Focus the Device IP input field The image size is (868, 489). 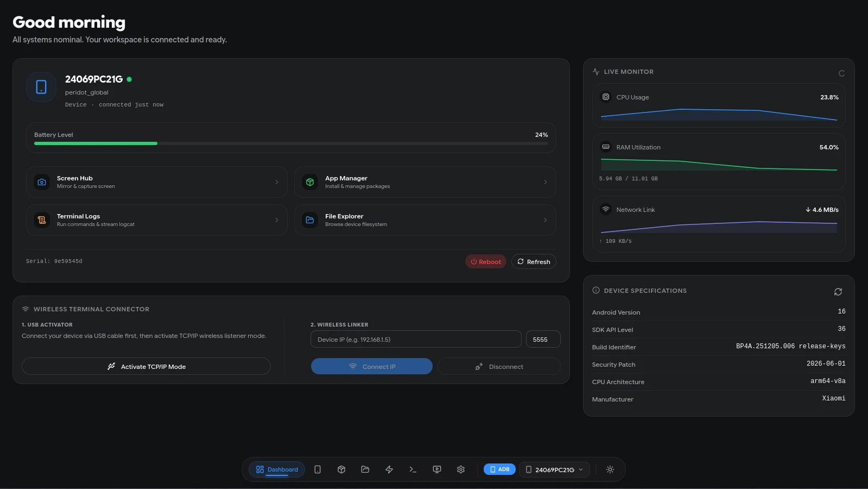click(416, 339)
